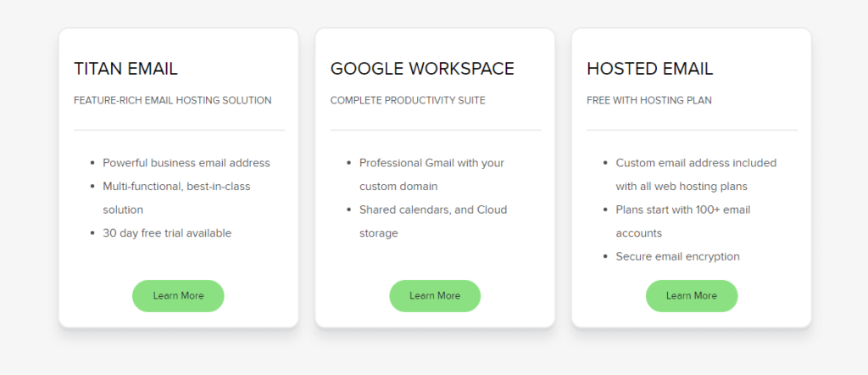Click Learn More under Google Workspace

(435, 296)
